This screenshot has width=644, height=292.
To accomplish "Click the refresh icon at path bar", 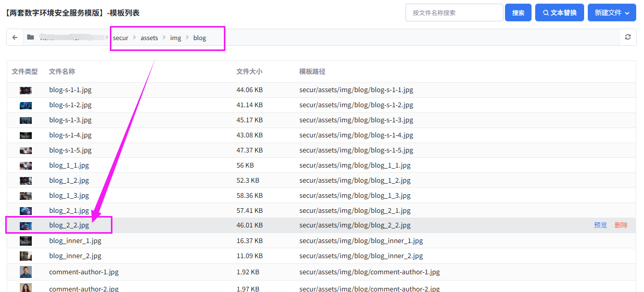I will tap(627, 37).
